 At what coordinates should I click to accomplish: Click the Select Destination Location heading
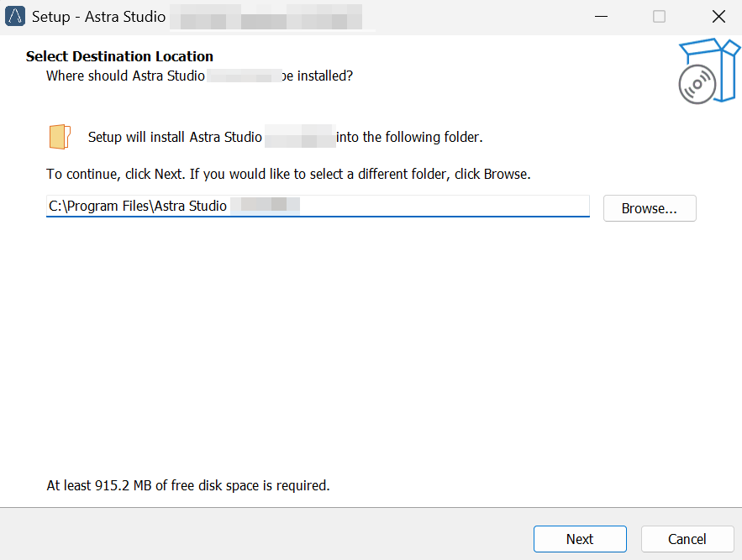(x=119, y=56)
